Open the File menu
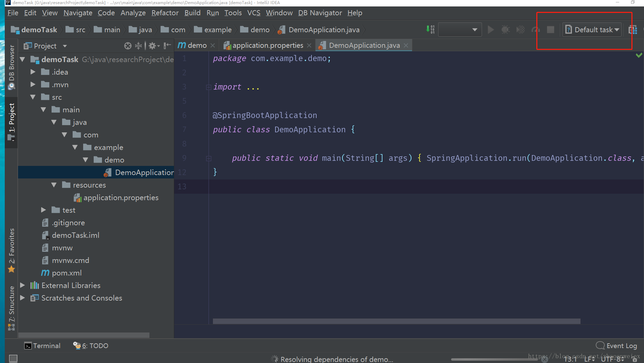Viewport: 644px width, 363px height. (x=13, y=13)
